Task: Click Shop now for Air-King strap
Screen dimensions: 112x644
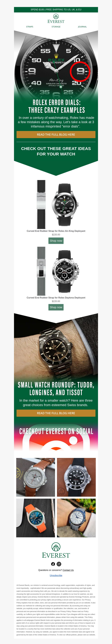Action: pyautogui.click(x=56, y=241)
